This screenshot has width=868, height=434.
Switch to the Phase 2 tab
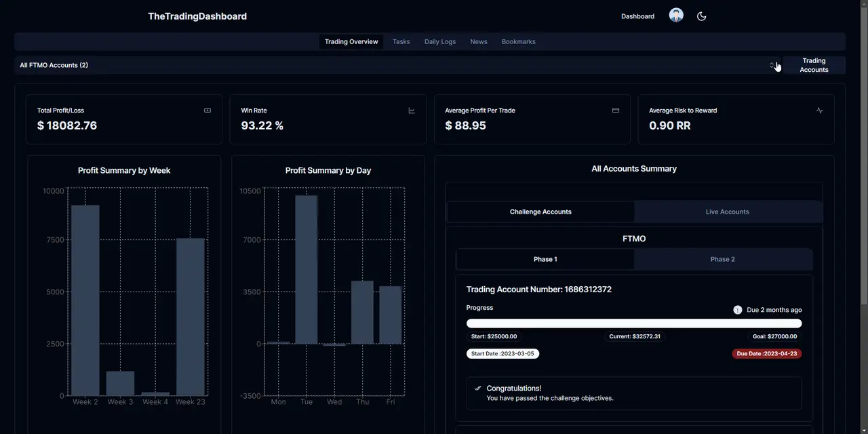[x=723, y=259]
